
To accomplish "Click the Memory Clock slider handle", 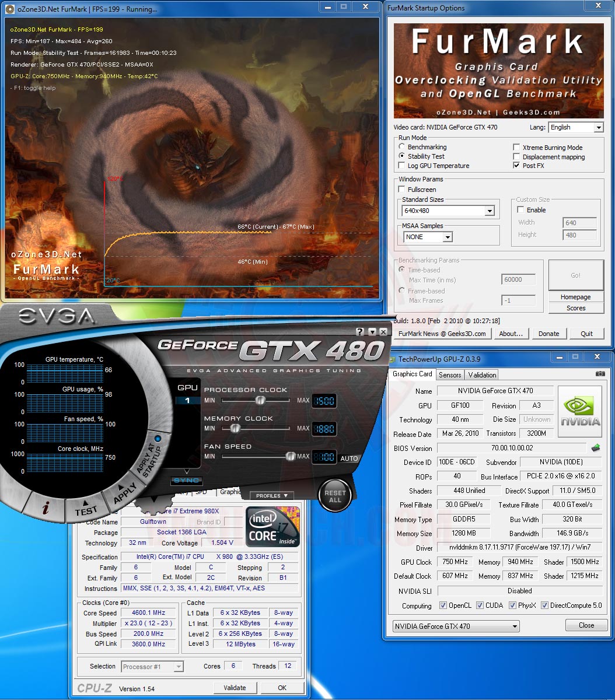I will [x=235, y=428].
